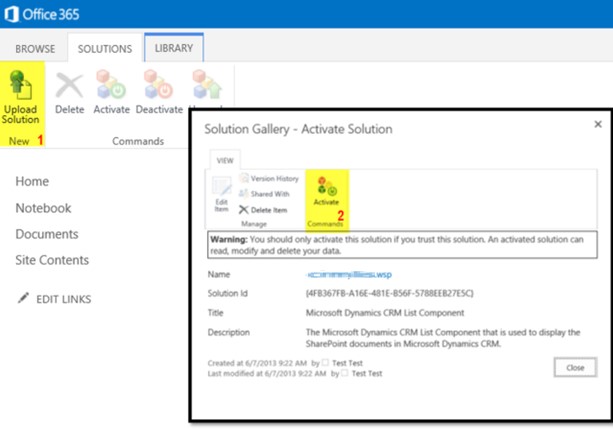Switch to the BROWSE tab

[x=35, y=49]
